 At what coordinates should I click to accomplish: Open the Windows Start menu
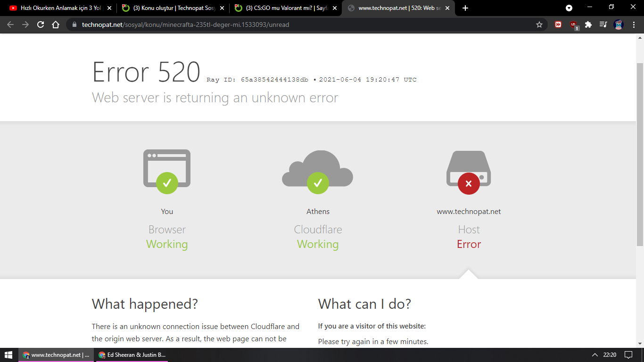coord(8,355)
